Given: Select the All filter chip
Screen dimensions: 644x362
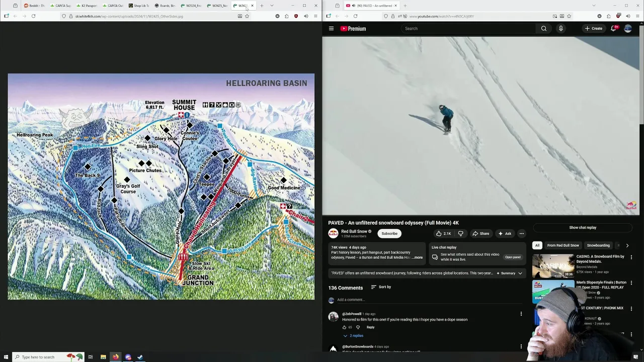Looking at the screenshot, I should (537, 245).
